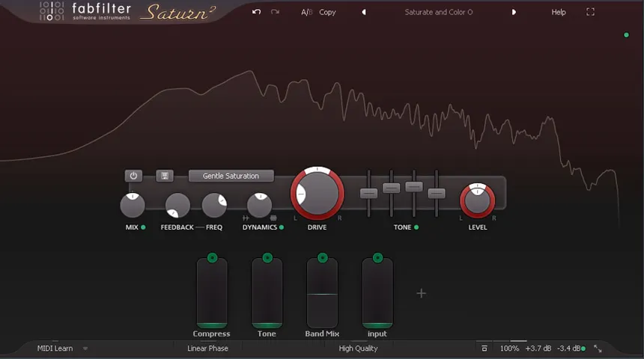This screenshot has width=644, height=359.
Task: Click the Tone modulation green dot
Action: (416, 227)
